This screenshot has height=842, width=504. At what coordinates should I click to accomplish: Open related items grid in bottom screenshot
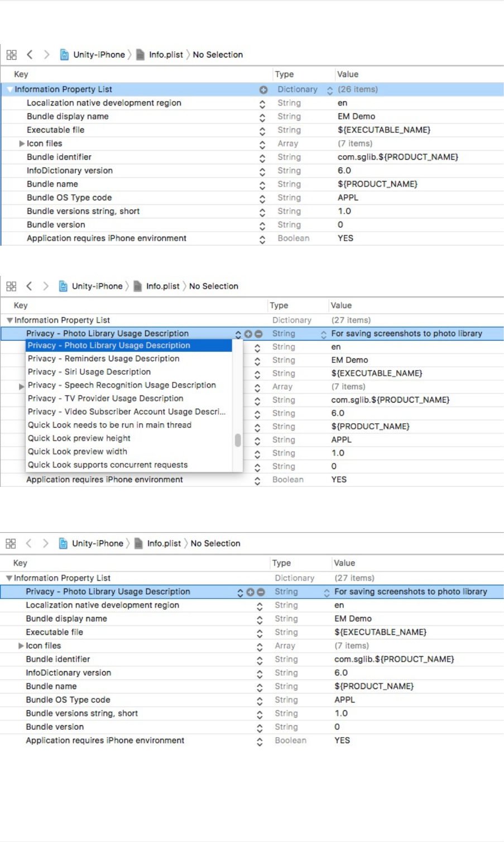pyautogui.click(x=11, y=543)
